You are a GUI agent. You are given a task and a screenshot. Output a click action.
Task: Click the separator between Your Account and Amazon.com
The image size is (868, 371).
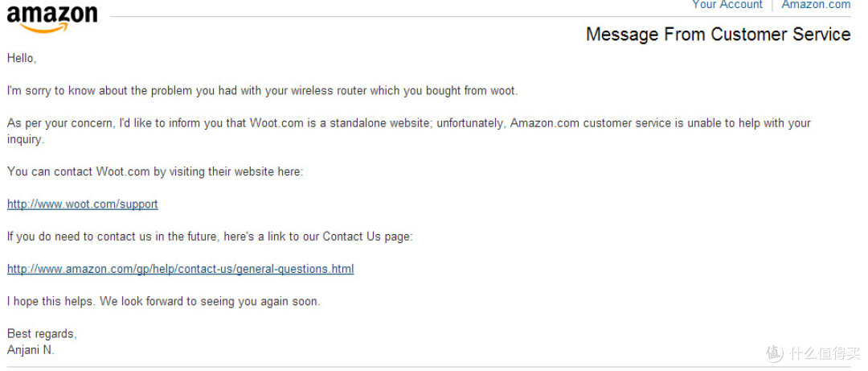point(772,5)
